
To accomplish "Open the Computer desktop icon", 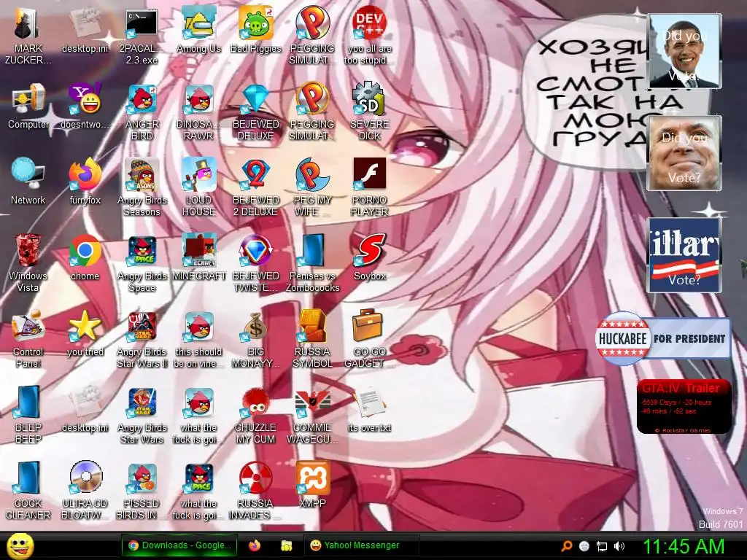I will (x=28, y=106).
